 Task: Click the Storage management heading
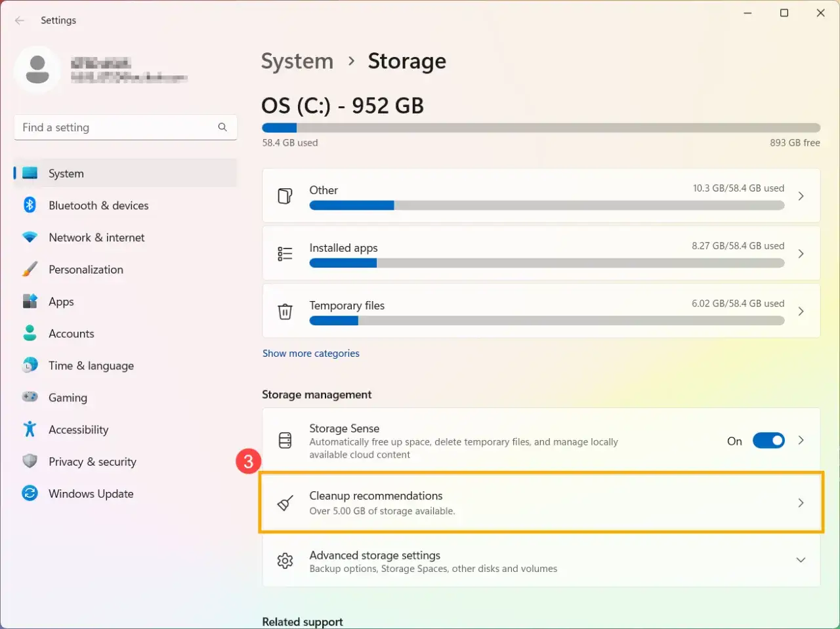click(x=316, y=394)
